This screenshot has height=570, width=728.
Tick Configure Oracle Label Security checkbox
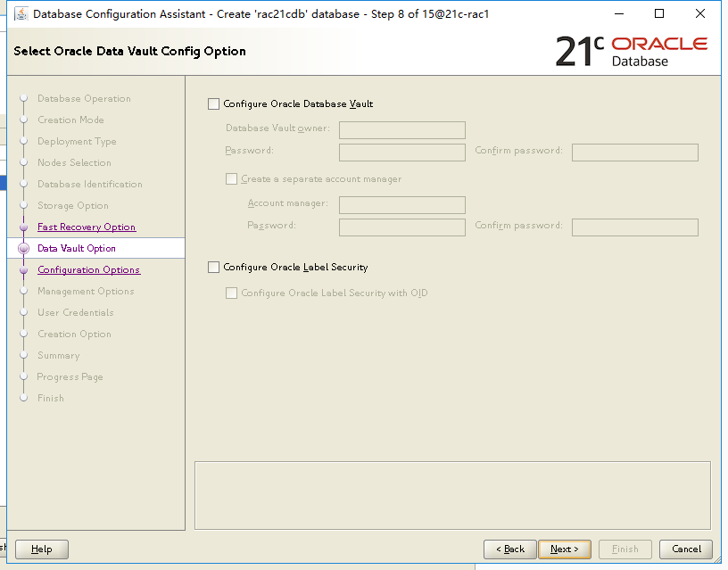coord(213,268)
